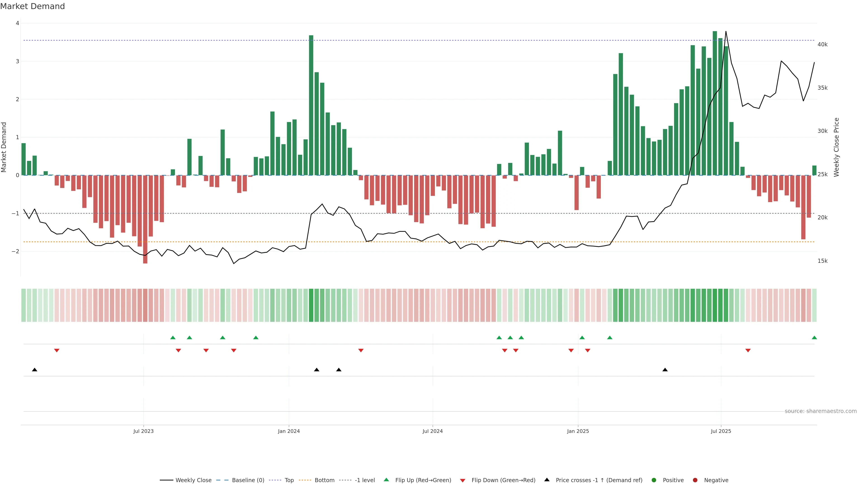
Task: Click black Price crosses -1 legend triangle
Action: click(547, 480)
